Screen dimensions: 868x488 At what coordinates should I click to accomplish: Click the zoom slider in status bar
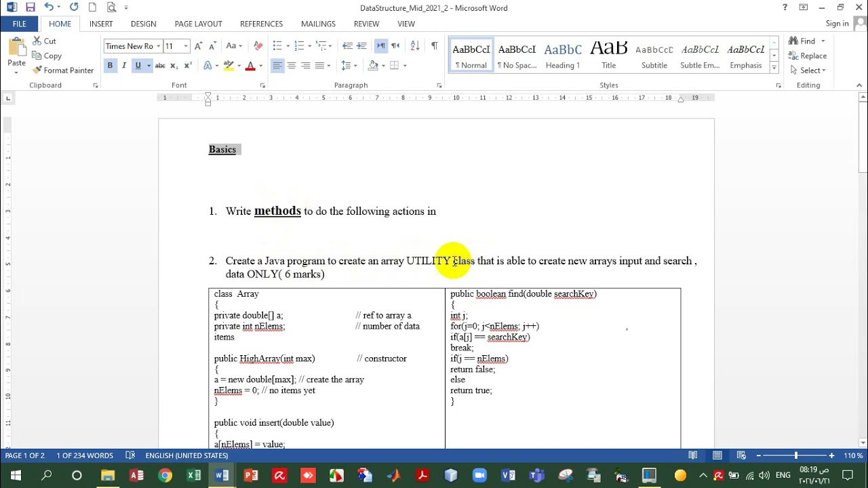[795, 455]
